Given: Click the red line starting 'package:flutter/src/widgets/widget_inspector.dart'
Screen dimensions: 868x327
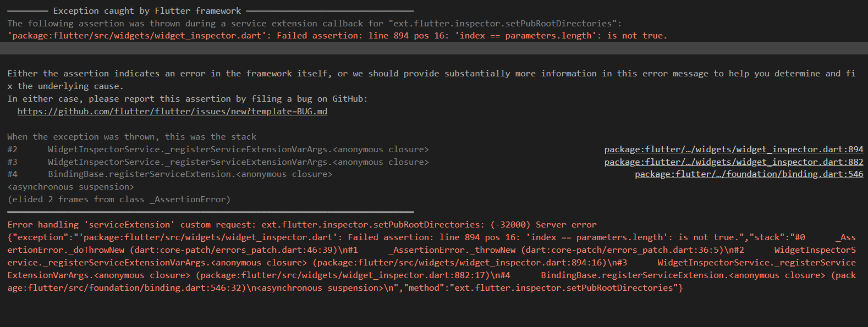Looking at the screenshot, I should tap(337, 36).
